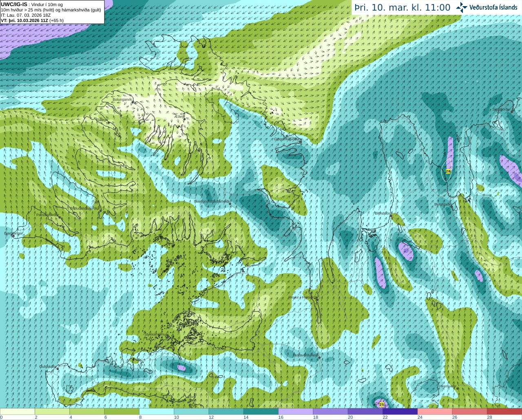Click the Hveravellir label
The image size is (522, 420).
click(447, 386)
